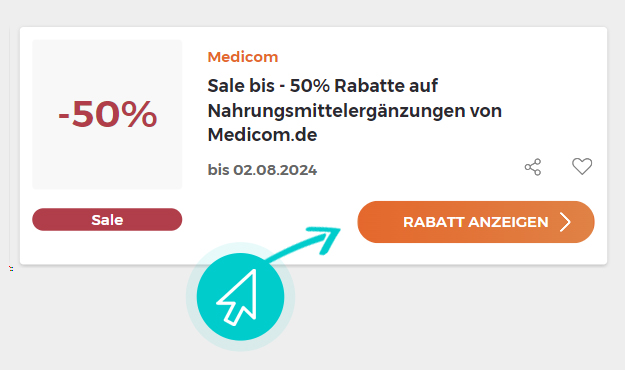The image size is (625, 370).
Task: Click the Sale label text in the badge
Action: pos(107,220)
